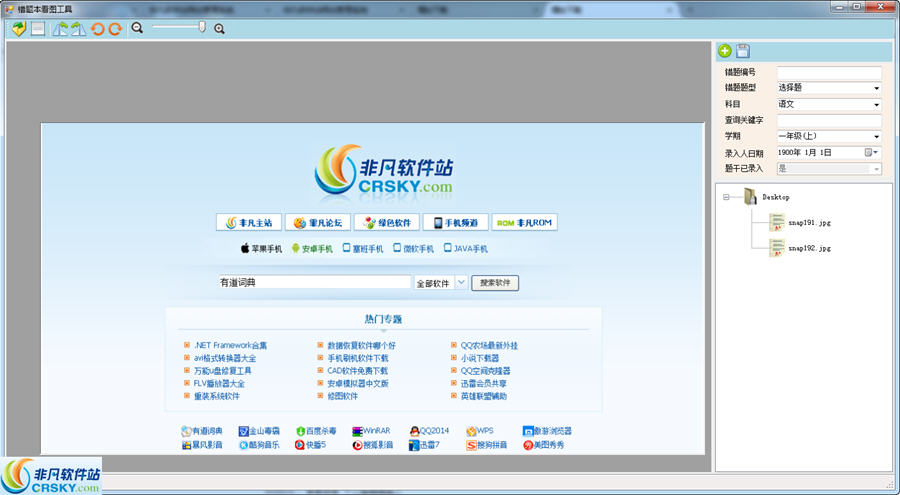
Task: Open the 题干已录入 dropdown showing 是
Action: click(x=829, y=168)
